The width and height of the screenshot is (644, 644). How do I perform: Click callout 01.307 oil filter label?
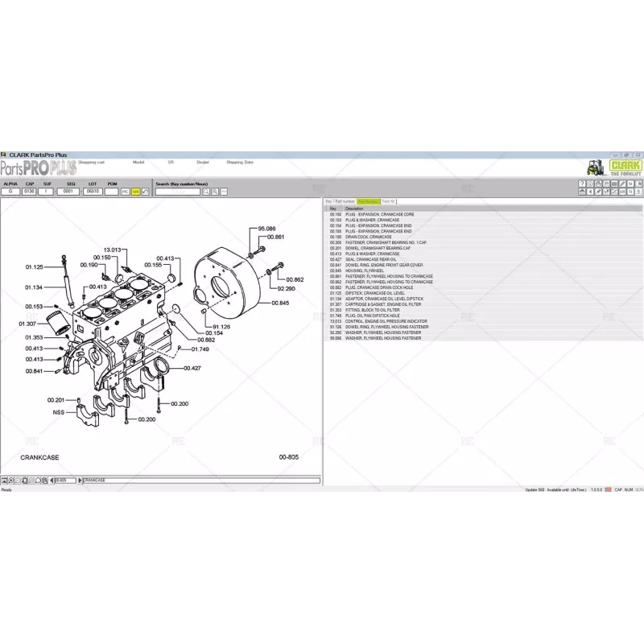pos(27,324)
